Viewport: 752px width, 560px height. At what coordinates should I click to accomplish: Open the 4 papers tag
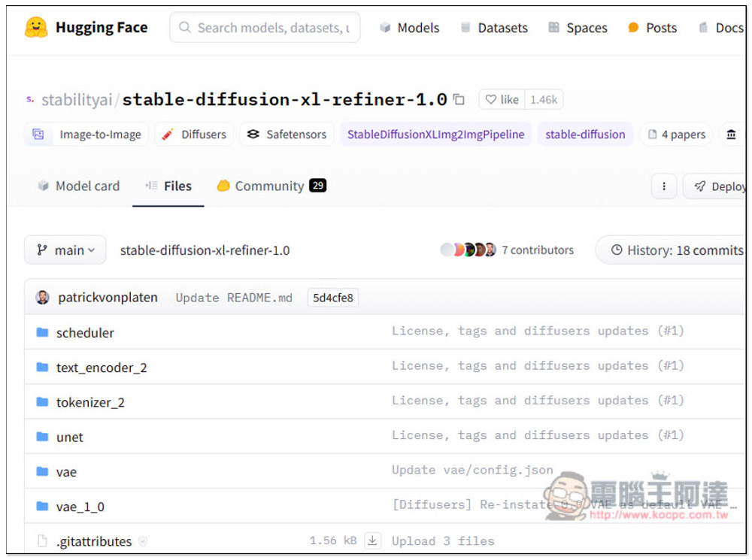676,135
